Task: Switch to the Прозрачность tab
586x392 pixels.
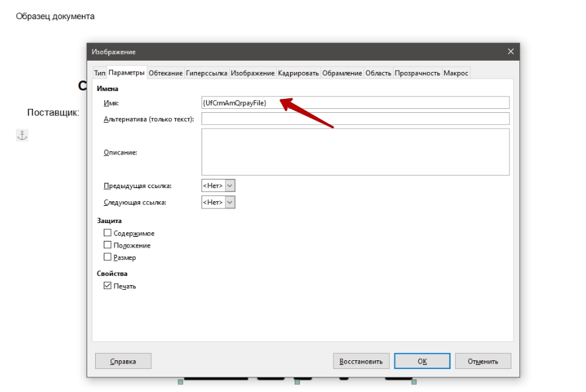Action: click(x=417, y=73)
